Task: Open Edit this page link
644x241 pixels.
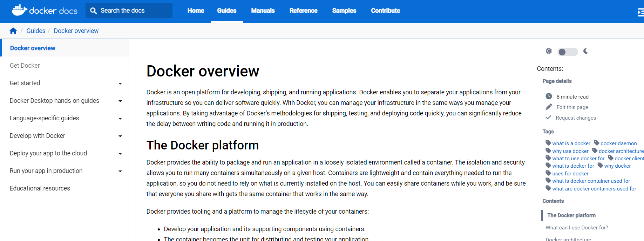Action: tap(572, 107)
